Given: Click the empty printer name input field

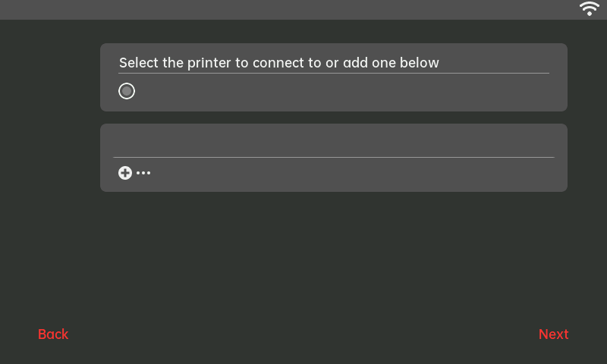Looking at the screenshot, I should [334, 143].
